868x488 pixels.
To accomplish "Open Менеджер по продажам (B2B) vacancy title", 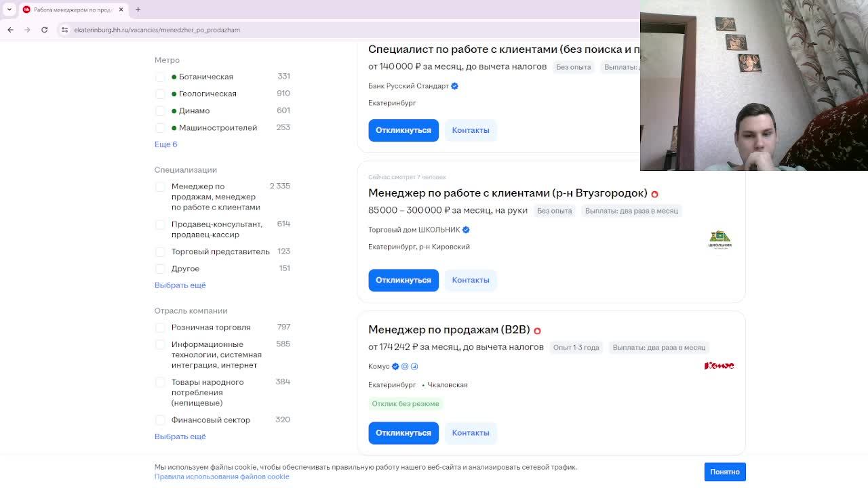I will coord(449,329).
